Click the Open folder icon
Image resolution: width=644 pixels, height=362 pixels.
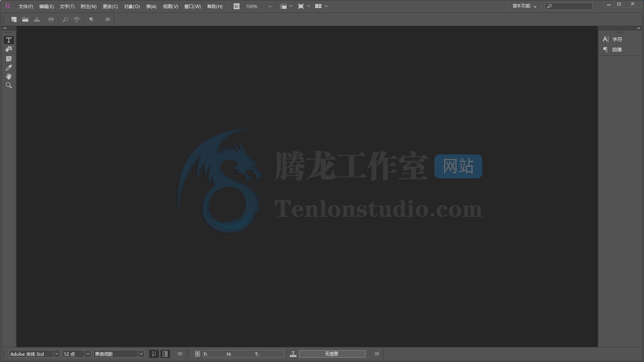click(x=25, y=19)
